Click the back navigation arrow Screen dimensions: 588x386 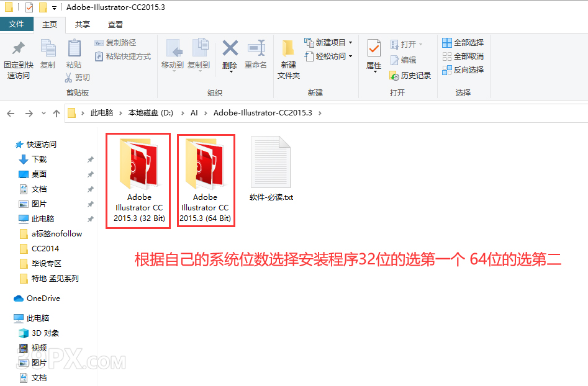click(11, 114)
